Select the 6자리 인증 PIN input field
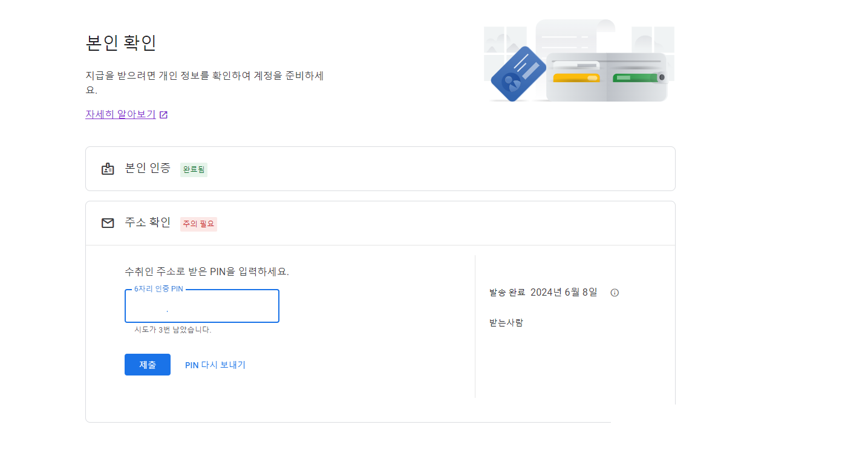This screenshot has width=868, height=468. coord(201,306)
